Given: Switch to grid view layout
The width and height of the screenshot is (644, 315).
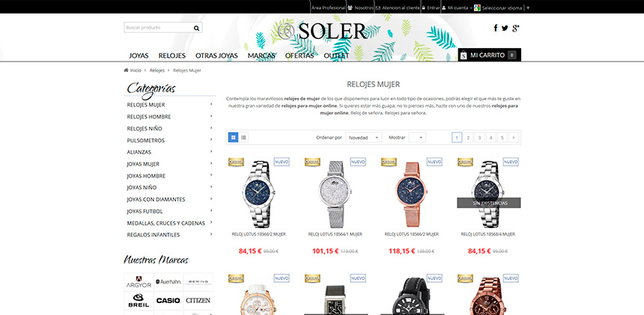Looking at the screenshot, I should (234, 137).
